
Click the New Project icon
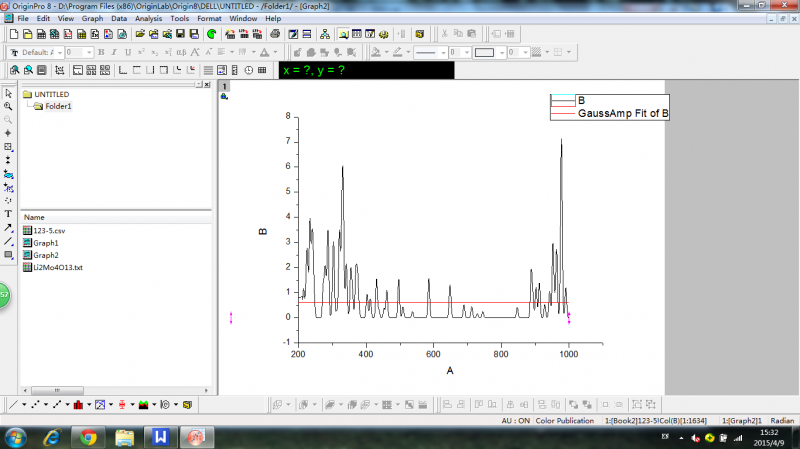click(15, 34)
